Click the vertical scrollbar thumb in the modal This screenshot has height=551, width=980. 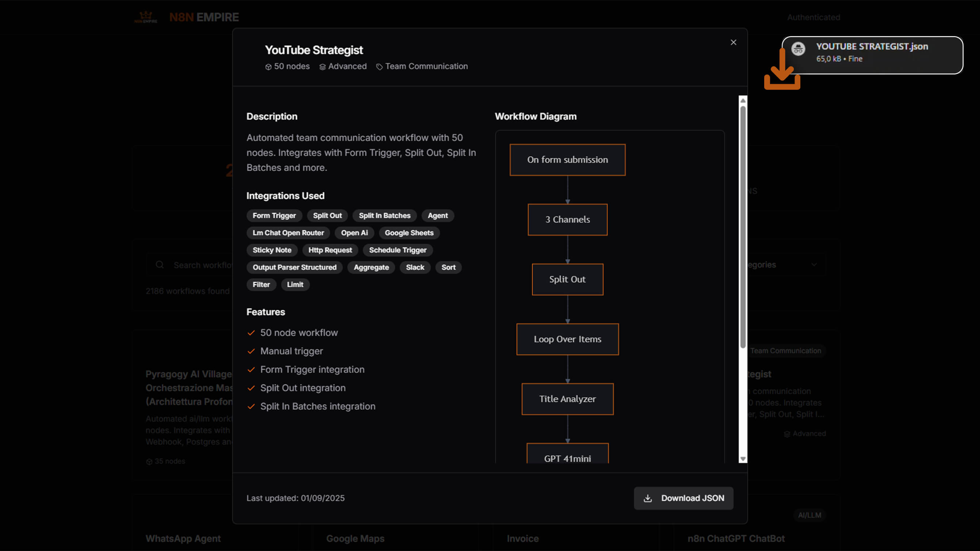click(x=743, y=227)
